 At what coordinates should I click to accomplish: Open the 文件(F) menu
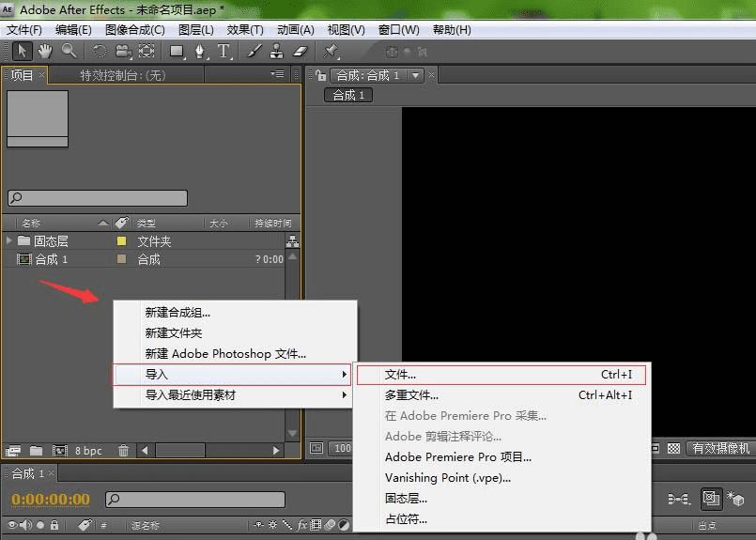tap(24, 30)
